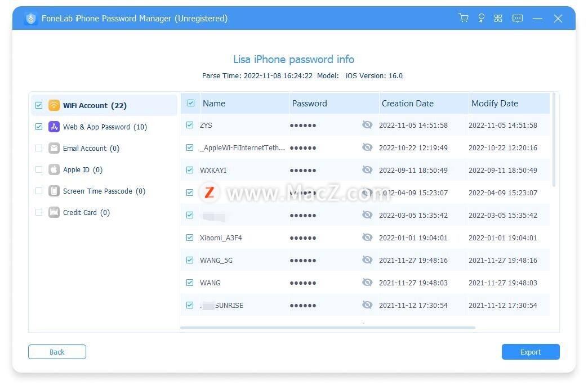Click the Email Account envelope icon

click(54, 148)
